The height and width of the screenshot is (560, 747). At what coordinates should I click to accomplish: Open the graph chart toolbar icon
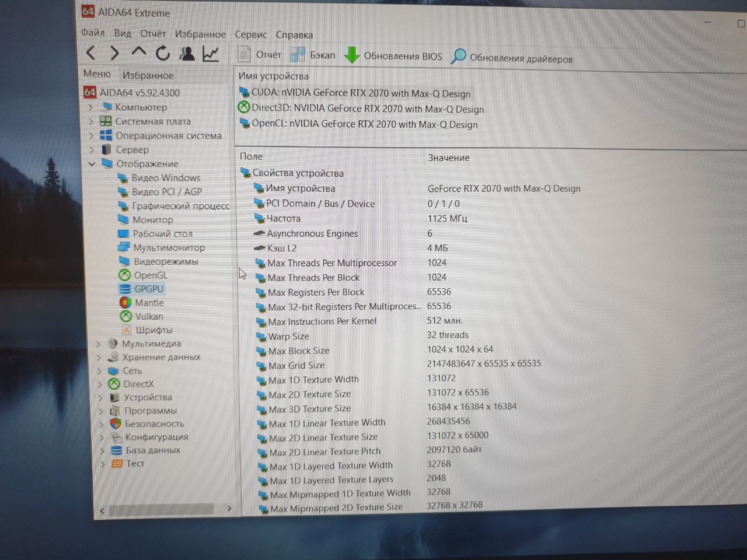[x=211, y=54]
